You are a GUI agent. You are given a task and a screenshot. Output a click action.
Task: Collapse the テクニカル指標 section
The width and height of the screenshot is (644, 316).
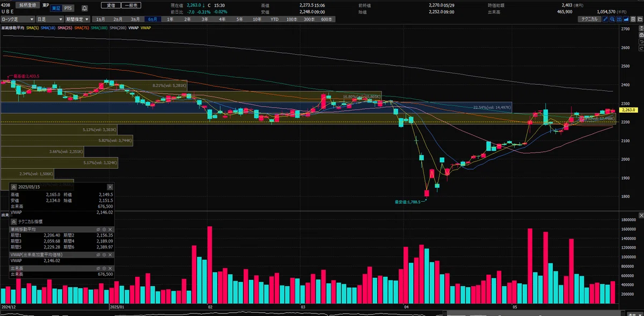[x=14, y=222]
